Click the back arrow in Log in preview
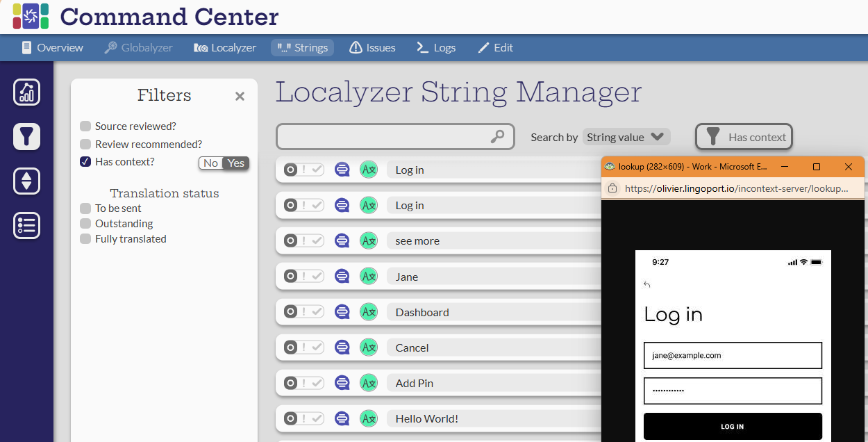The image size is (868, 442). click(647, 284)
